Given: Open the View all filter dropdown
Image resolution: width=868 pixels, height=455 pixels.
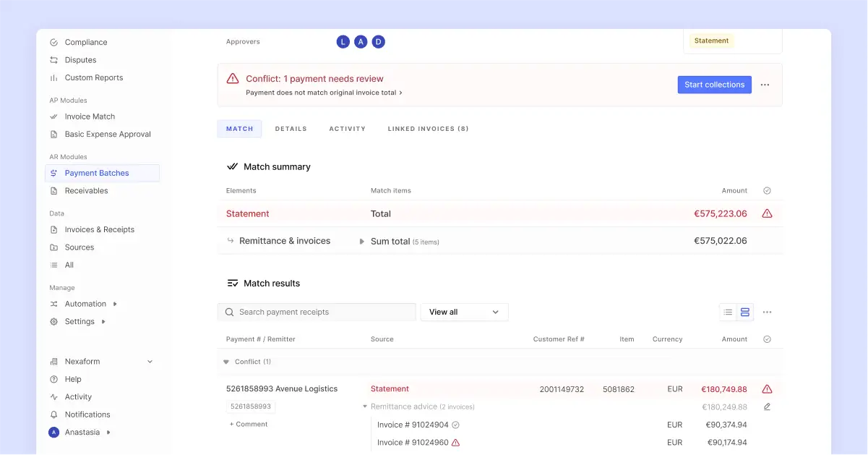Looking at the screenshot, I should point(463,312).
